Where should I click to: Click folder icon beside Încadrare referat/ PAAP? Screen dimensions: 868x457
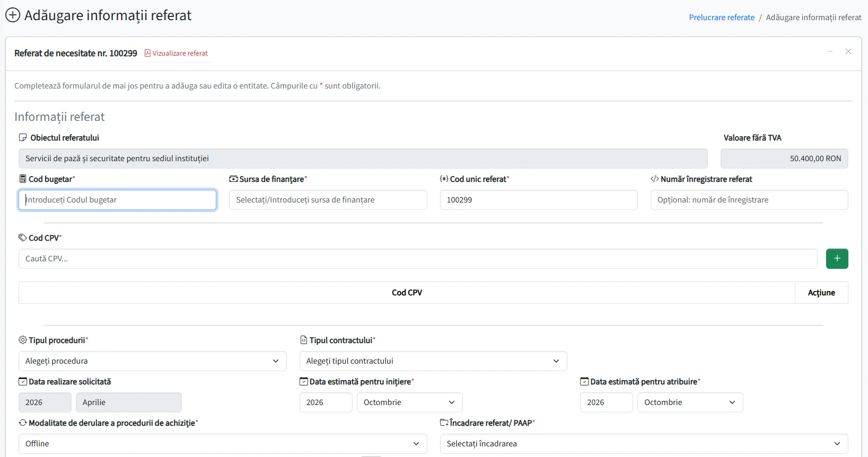pyautogui.click(x=444, y=423)
